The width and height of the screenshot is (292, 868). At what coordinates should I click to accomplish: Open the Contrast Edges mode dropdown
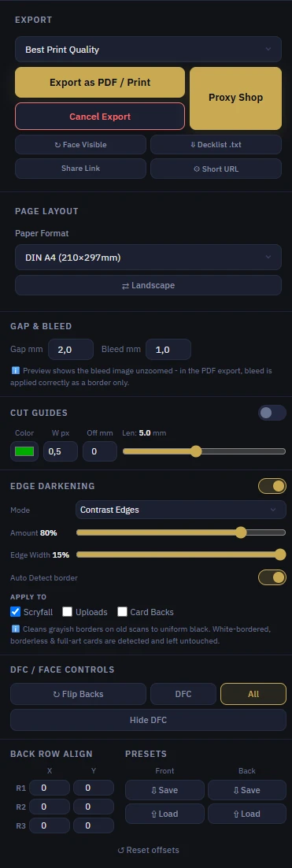point(181,510)
